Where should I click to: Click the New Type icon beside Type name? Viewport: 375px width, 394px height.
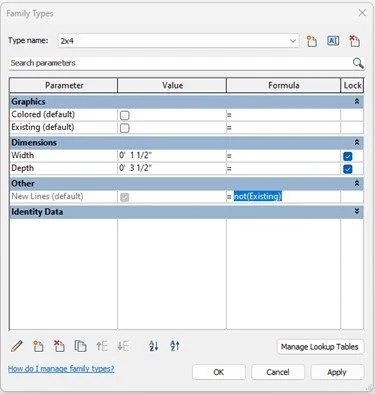312,41
